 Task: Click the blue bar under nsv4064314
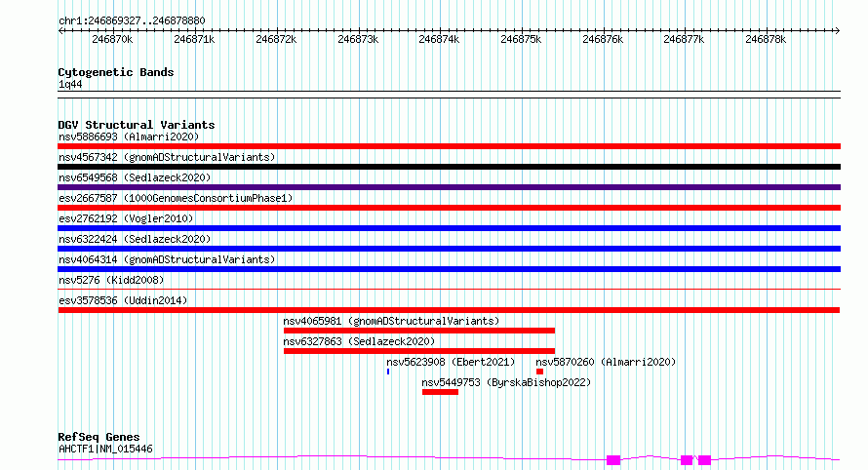pyautogui.click(x=449, y=269)
